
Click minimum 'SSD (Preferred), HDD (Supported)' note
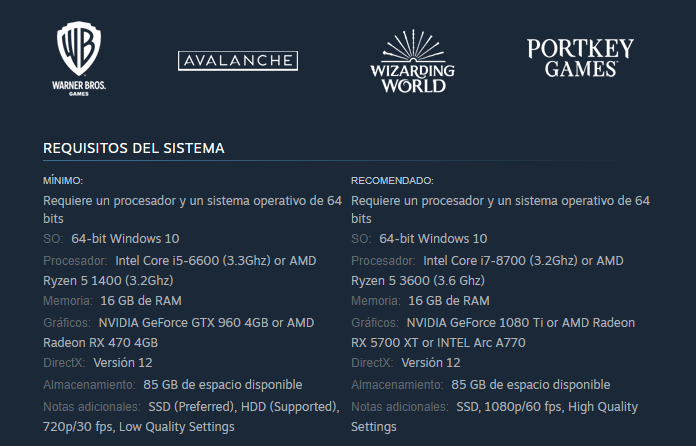coord(244,407)
